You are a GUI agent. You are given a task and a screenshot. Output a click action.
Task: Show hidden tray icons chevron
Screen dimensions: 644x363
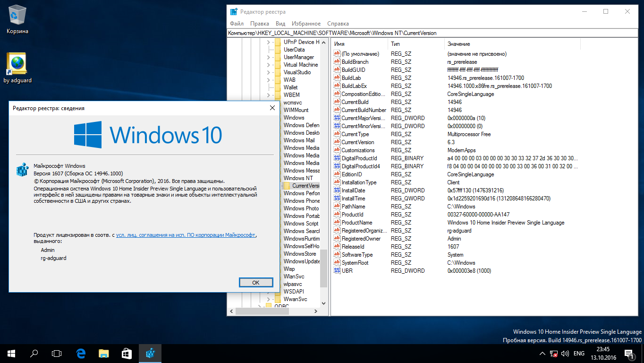[542, 354]
